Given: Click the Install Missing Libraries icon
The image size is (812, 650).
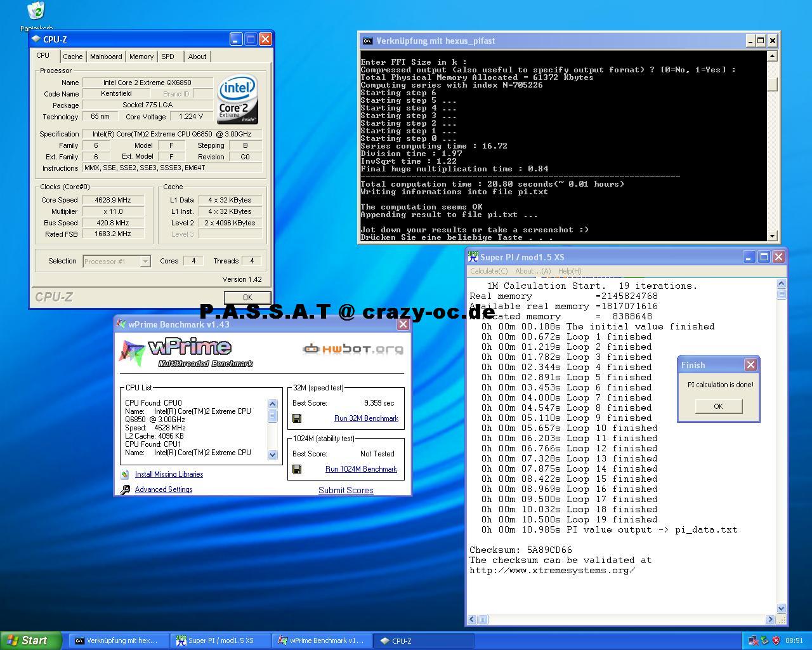Looking at the screenshot, I should [x=124, y=474].
